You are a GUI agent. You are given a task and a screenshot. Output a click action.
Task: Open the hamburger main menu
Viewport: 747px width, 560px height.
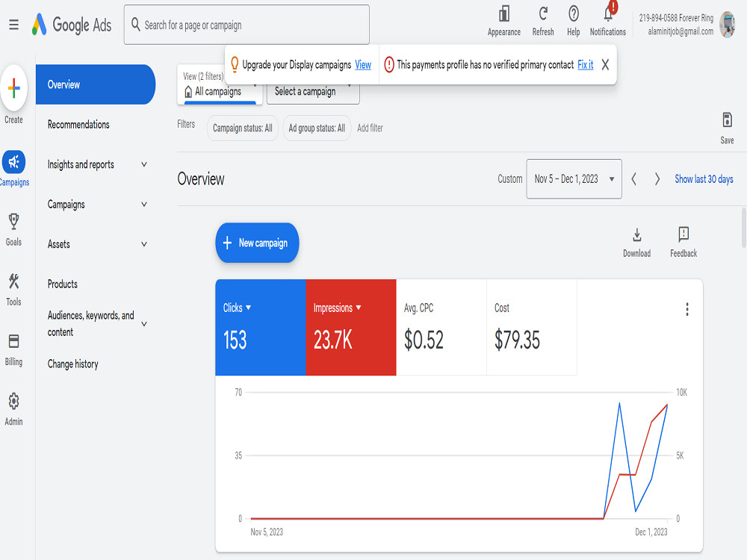(x=13, y=25)
